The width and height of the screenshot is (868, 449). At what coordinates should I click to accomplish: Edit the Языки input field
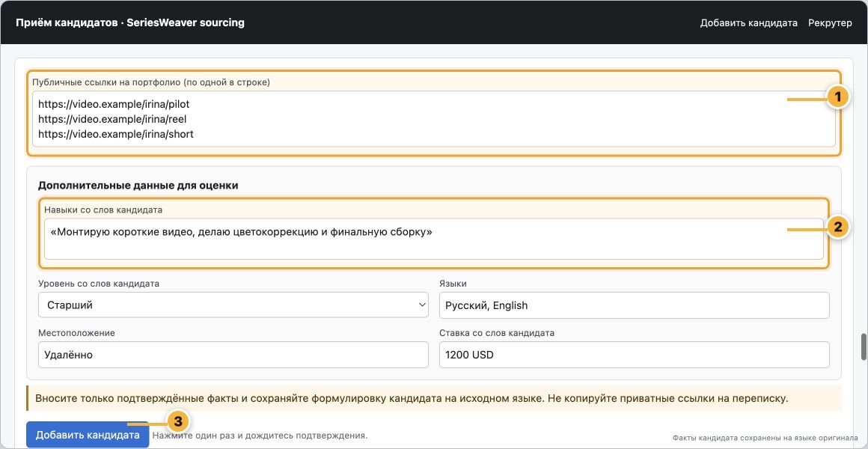click(634, 305)
